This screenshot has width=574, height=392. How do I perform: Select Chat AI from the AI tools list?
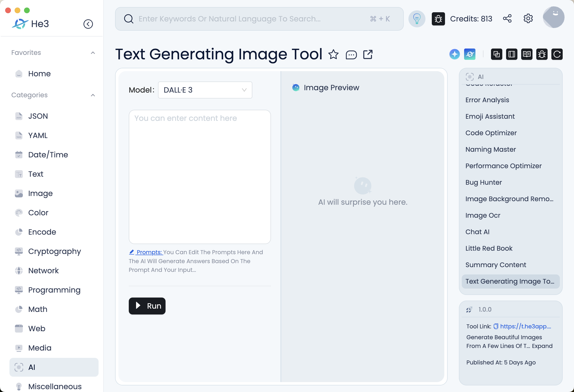click(x=477, y=232)
